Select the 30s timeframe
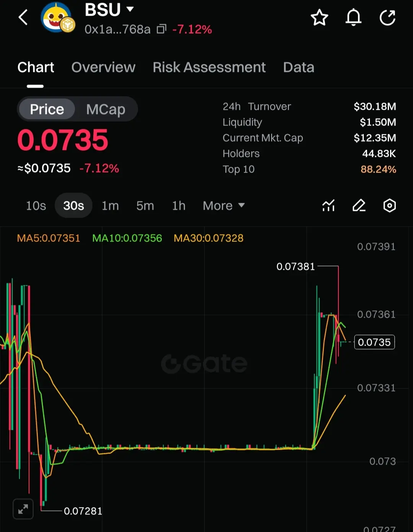Viewport: 413px width, 532px height. click(73, 206)
